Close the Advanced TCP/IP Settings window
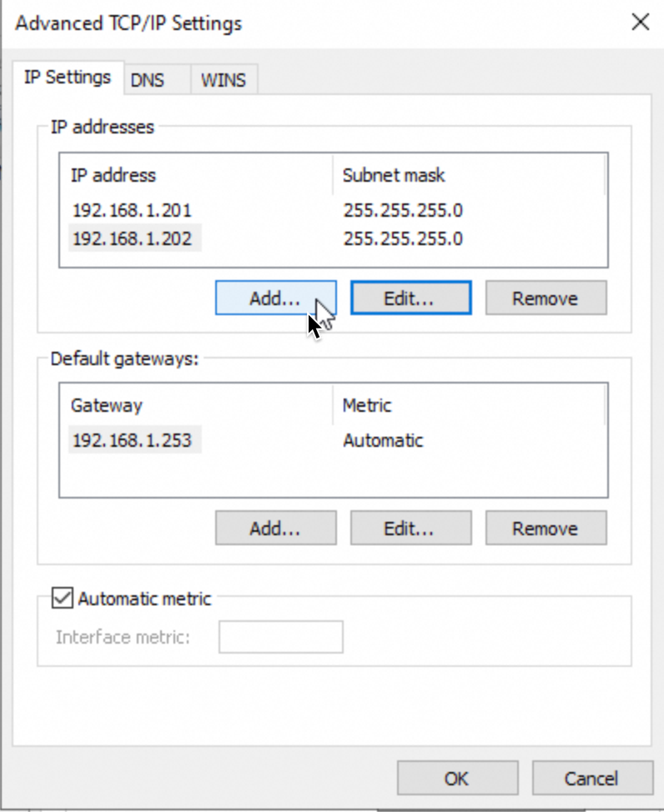 pos(641,23)
